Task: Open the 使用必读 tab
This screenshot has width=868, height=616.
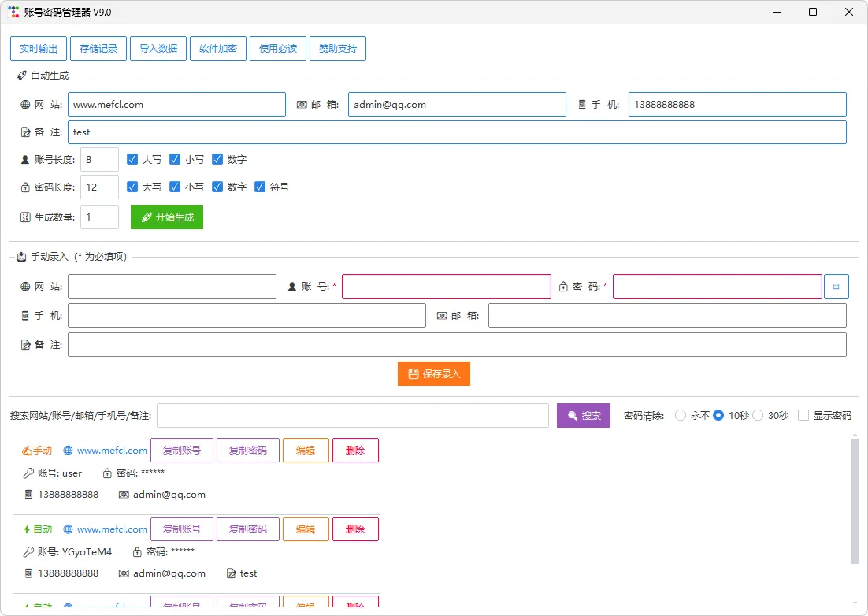Action: pyautogui.click(x=278, y=49)
